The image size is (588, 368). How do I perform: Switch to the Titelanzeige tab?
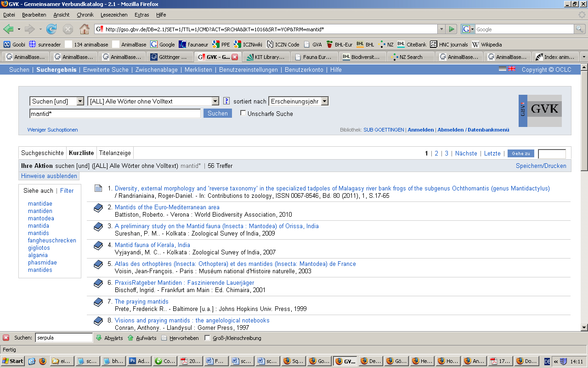tap(115, 153)
